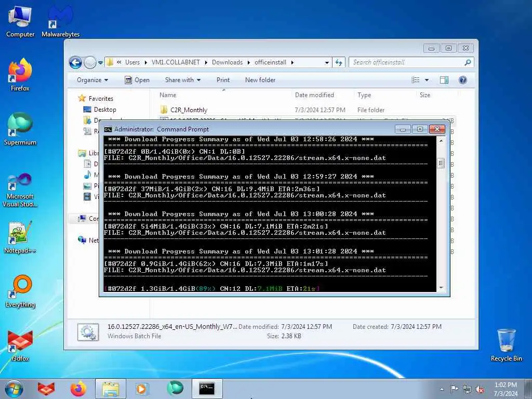Refresh the officeinstall folder view
The width and height of the screenshot is (532, 399).
point(339,62)
